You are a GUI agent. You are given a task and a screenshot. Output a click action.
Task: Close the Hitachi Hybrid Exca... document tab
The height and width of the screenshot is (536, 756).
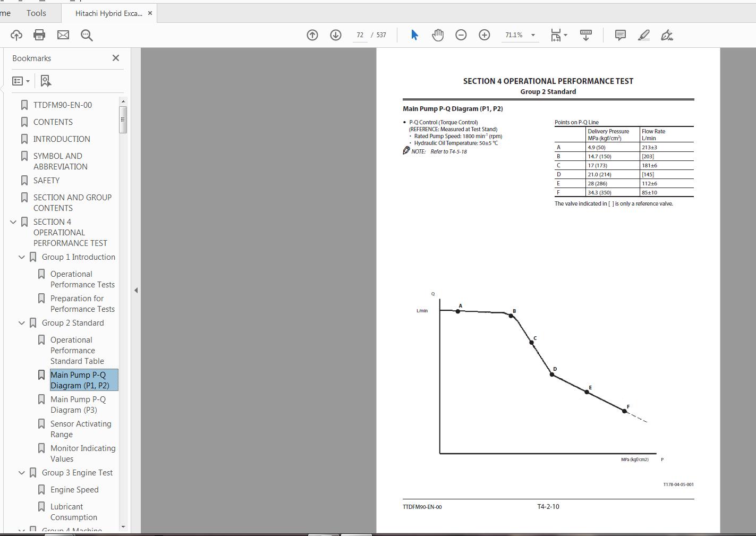point(150,13)
